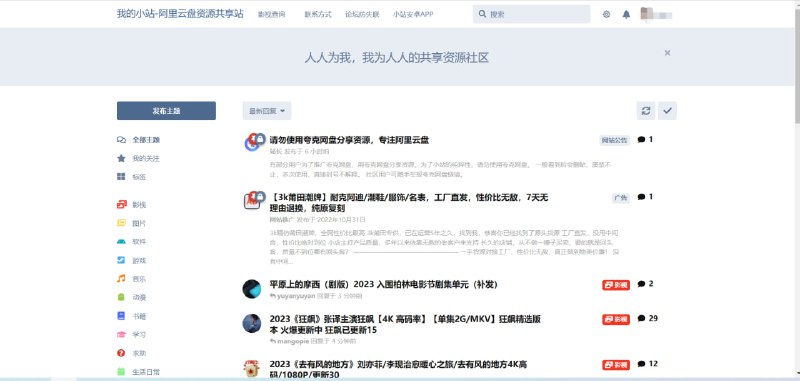Open 影视查询 in top navigation
Screen dimensions: 800x381
(x=271, y=14)
